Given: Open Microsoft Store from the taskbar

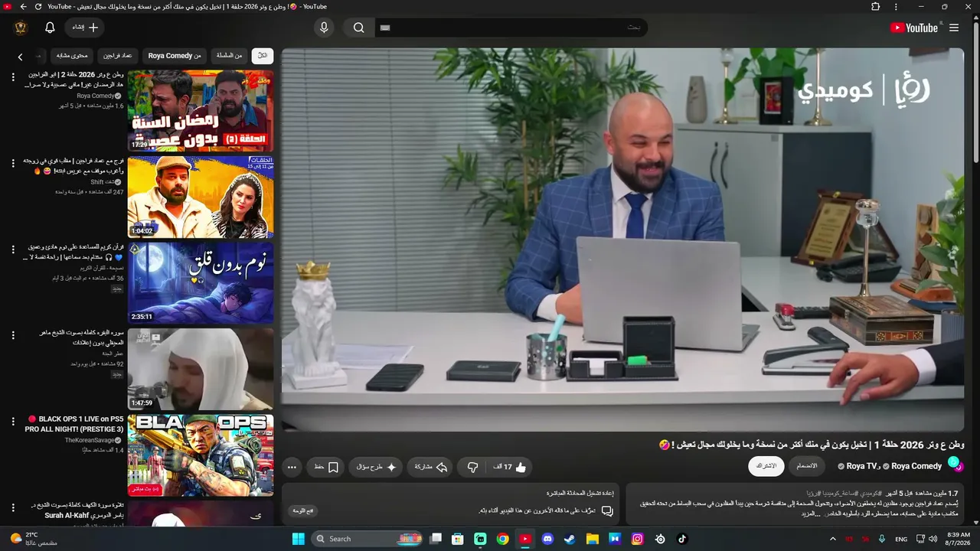Looking at the screenshot, I should click(x=457, y=539).
